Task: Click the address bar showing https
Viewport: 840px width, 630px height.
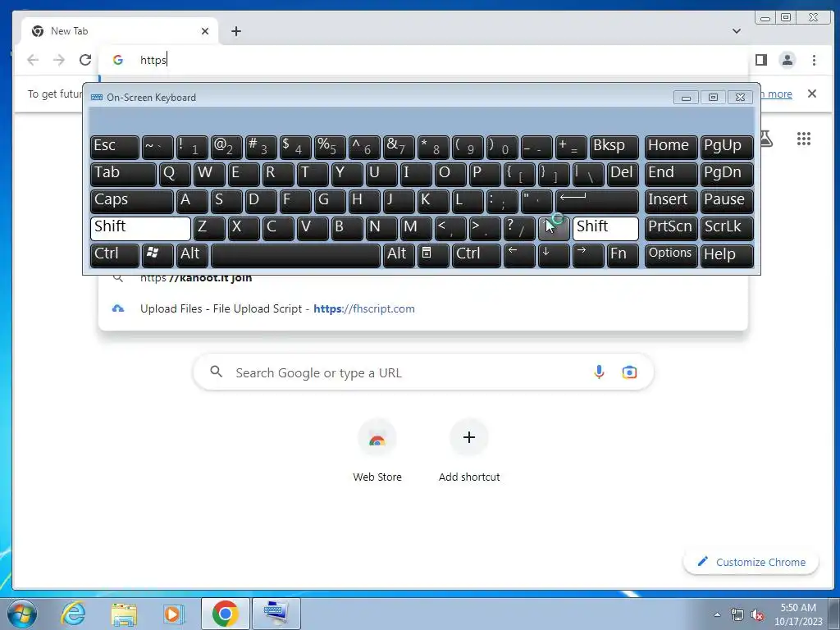Action: [x=423, y=60]
